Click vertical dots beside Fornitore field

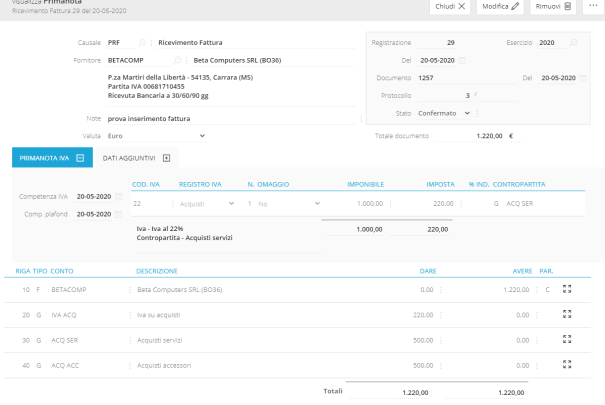(186, 60)
